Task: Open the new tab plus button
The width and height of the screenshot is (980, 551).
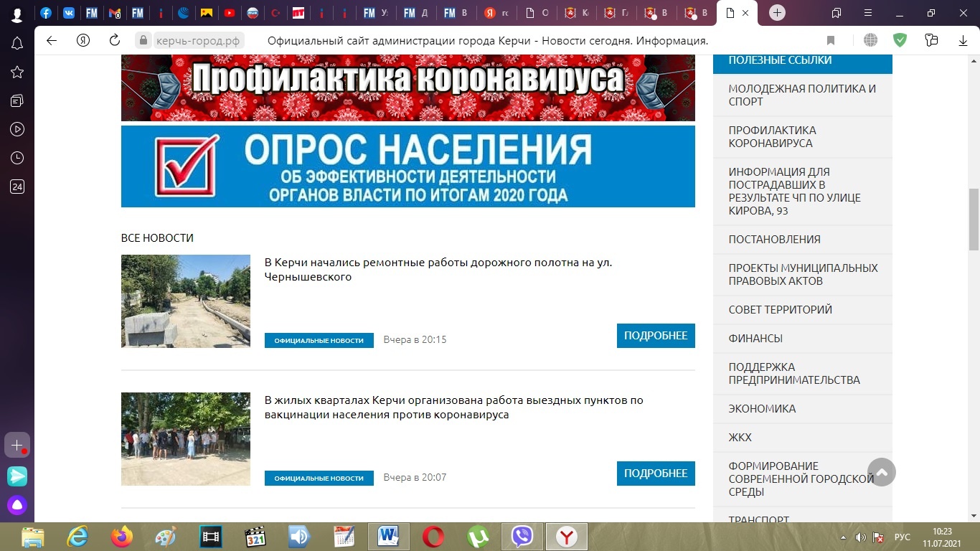Action: [778, 13]
